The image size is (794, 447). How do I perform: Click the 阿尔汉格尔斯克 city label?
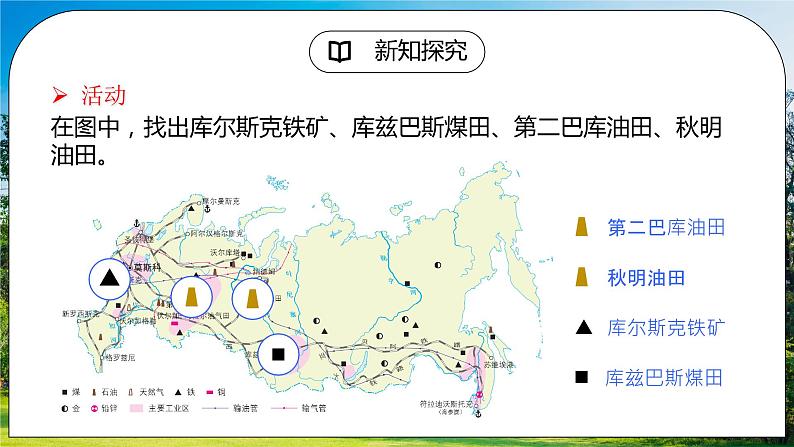[216, 233]
